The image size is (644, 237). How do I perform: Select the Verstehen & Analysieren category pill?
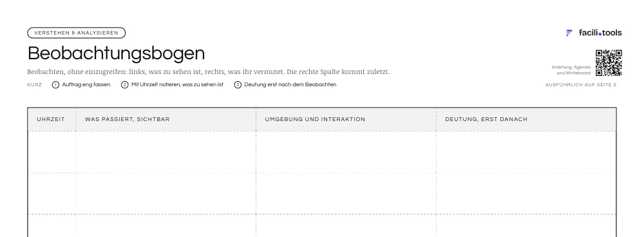(x=77, y=33)
